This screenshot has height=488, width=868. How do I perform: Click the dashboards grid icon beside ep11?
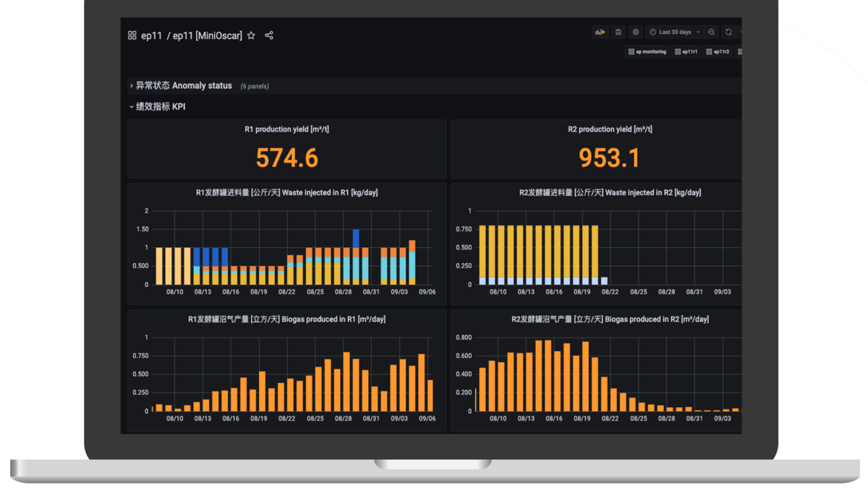pyautogui.click(x=132, y=35)
